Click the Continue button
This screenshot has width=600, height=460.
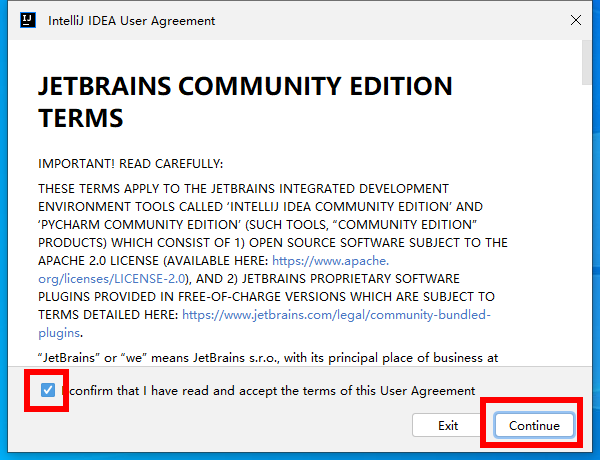click(x=534, y=425)
